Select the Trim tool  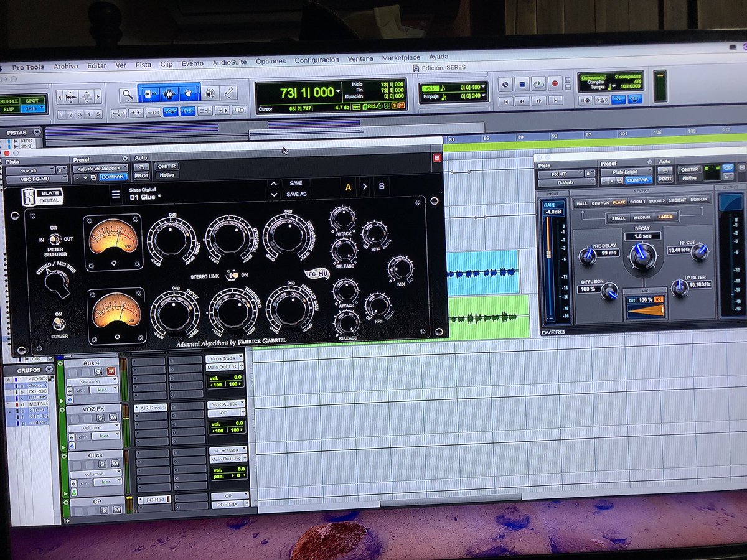coord(149,95)
